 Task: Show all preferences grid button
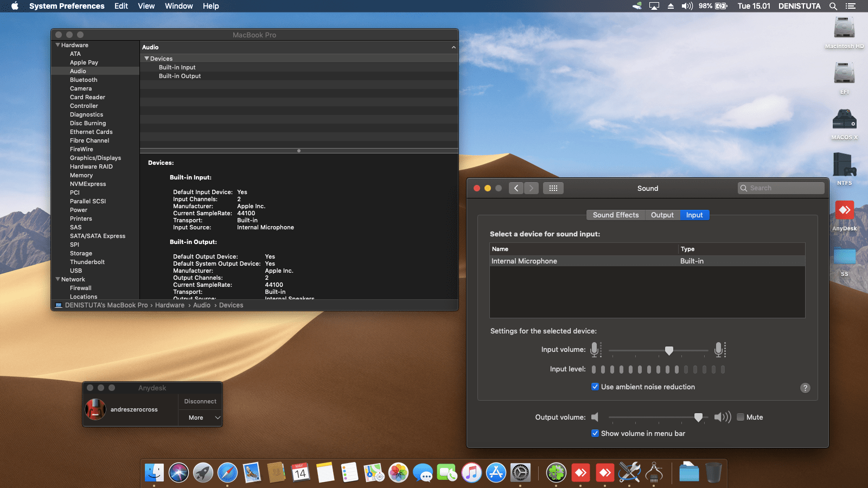click(553, 188)
